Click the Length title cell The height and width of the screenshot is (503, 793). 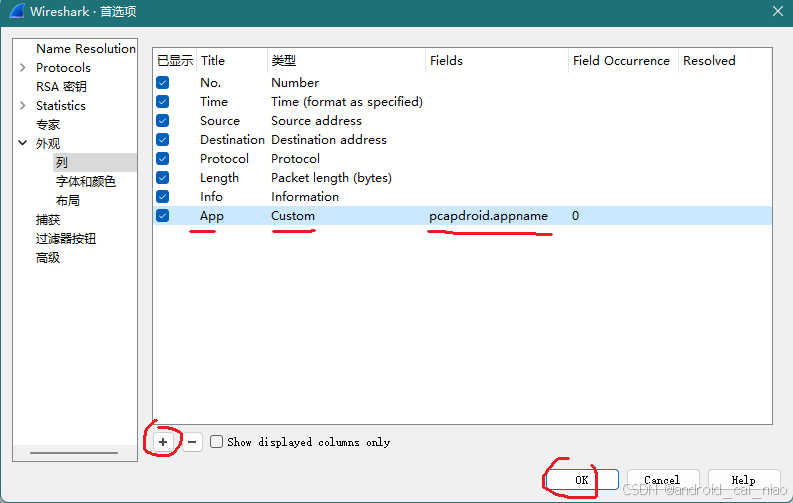point(219,178)
